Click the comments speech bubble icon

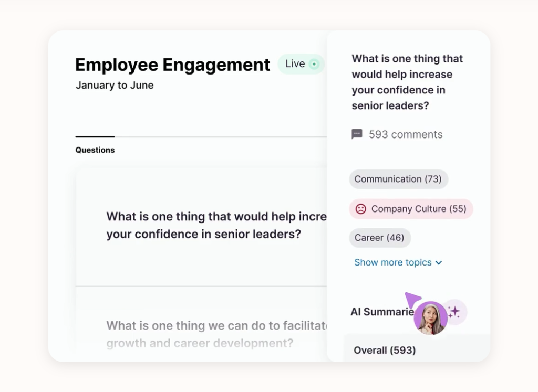(x=357, y=134)
